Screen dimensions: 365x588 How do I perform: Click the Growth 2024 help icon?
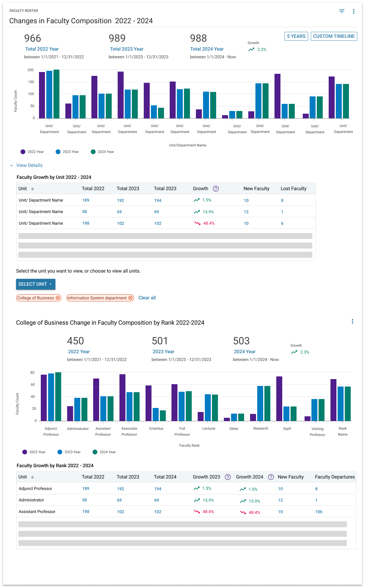(x=271, y=477)
